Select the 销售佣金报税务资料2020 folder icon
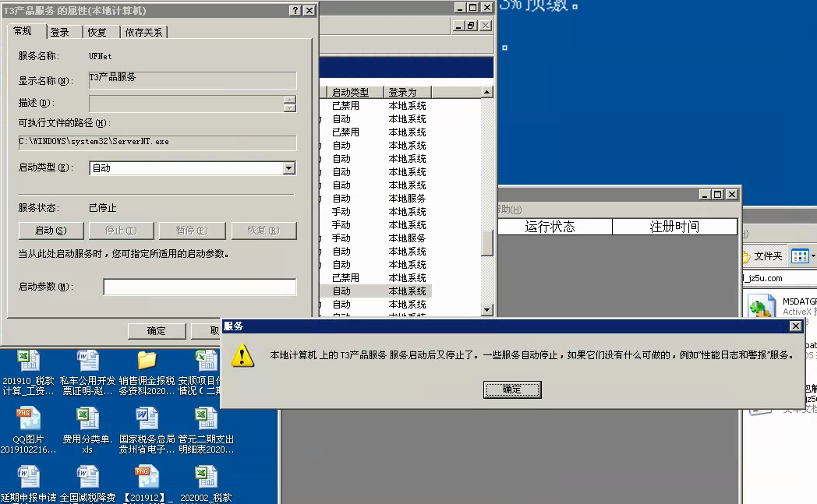 click(147, 373)
